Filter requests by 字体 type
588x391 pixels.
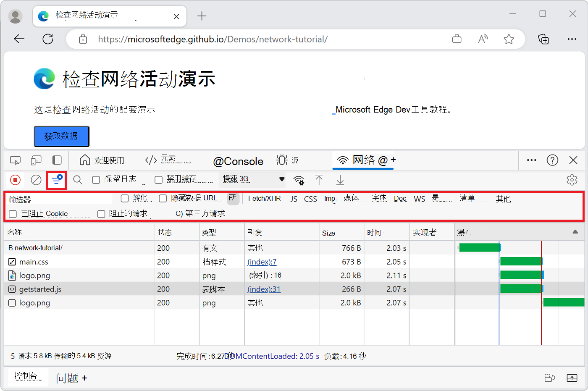pyautogui.click(x=379, y=198)
